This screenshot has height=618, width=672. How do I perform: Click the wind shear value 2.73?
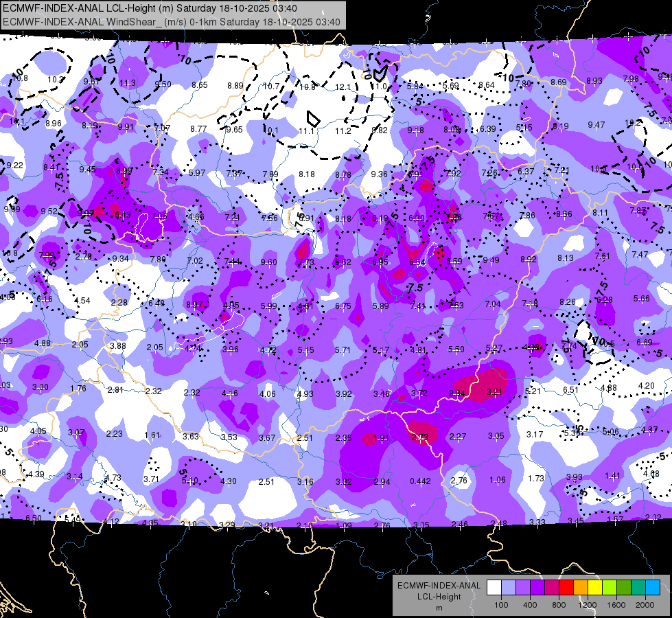[419, 437]
